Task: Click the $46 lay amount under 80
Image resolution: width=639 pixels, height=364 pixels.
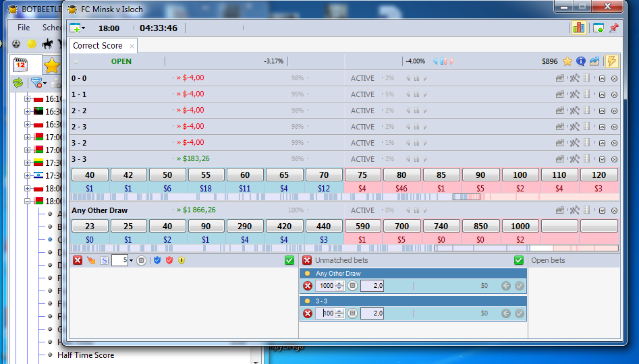Action: [x=401, y=189]
